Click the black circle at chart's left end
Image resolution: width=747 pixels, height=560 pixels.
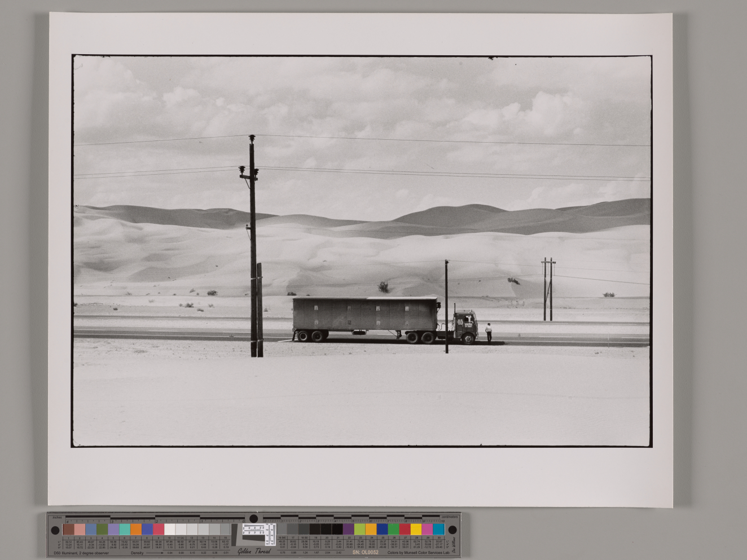pyautogui.click(x=55, y=530)
